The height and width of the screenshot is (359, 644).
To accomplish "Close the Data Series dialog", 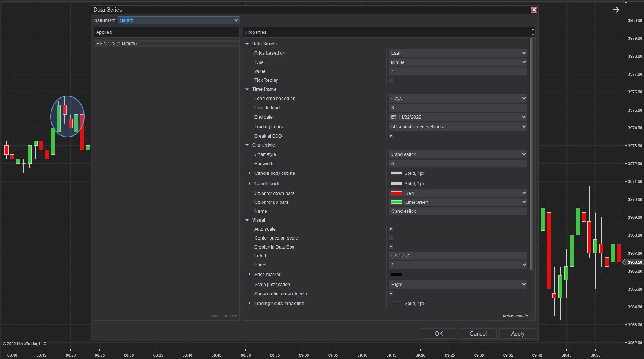I will click(534, 10).
